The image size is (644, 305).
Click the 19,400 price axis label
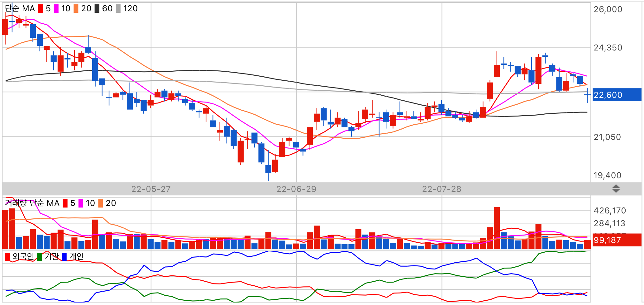607,175
